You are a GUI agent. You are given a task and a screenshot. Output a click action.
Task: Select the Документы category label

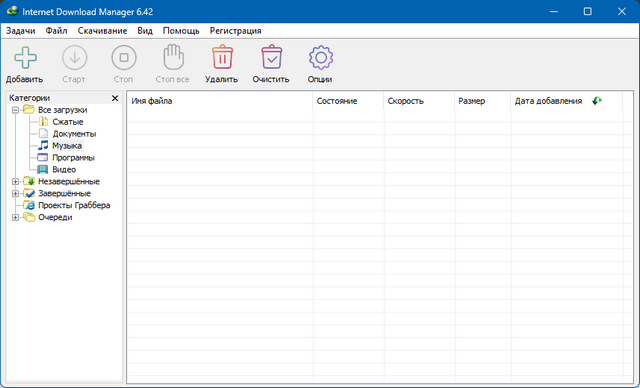74,133
